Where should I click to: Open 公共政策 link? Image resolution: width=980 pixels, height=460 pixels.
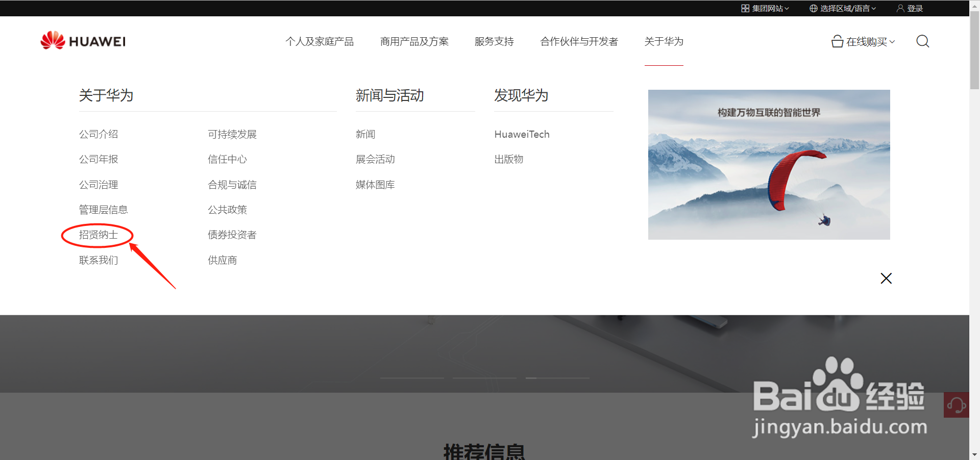point(227,210)
